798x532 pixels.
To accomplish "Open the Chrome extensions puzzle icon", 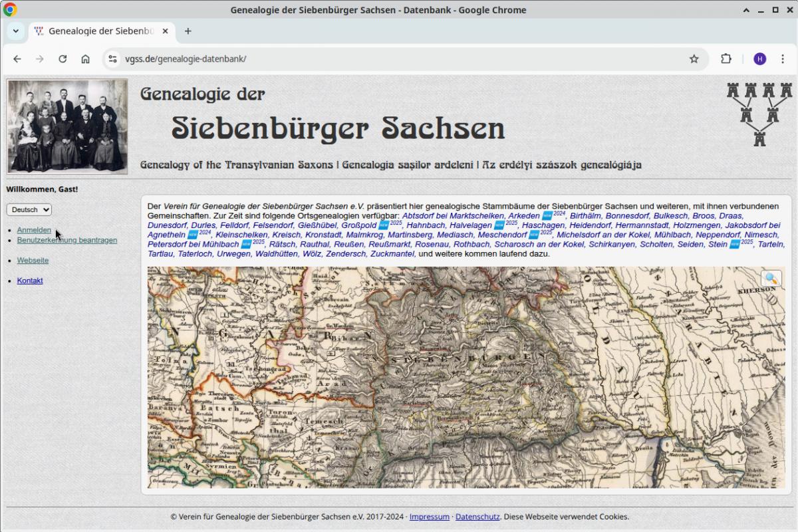I will (726, 59).
